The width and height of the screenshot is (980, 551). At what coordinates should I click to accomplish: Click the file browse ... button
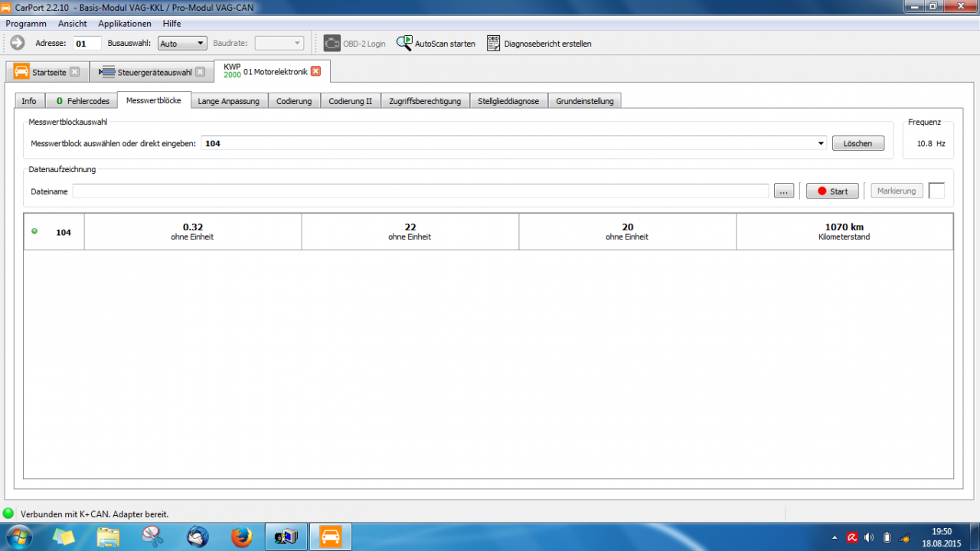point(784,191)
